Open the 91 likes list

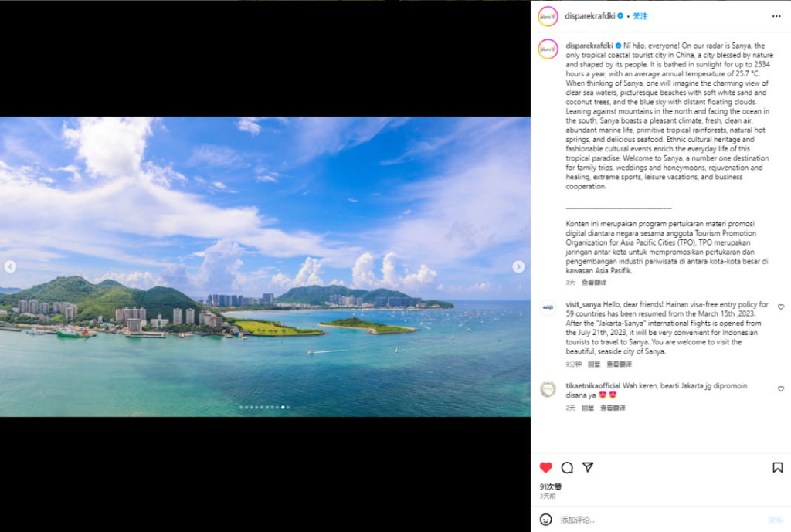coord(550,486)
